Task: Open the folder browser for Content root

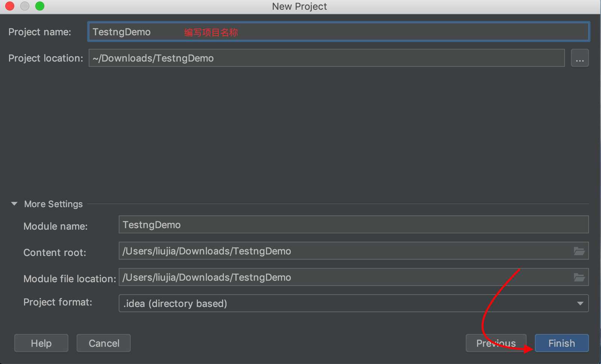Action: click(579, 251)
